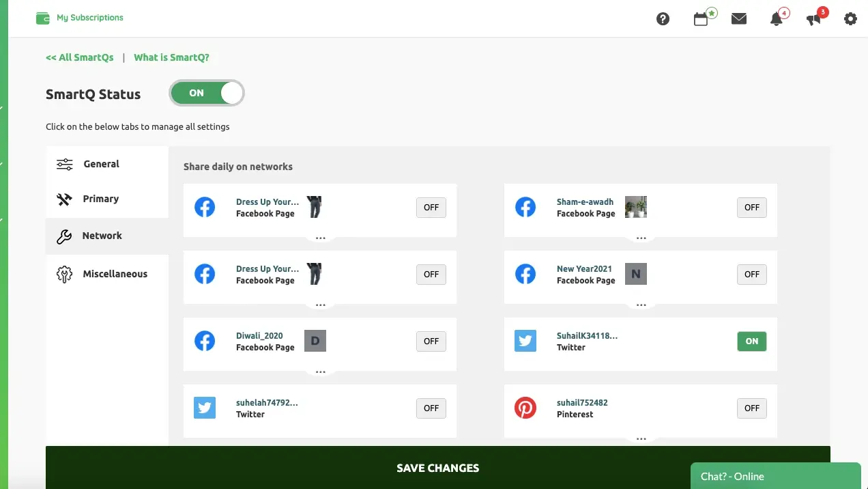Expand the dots under Sham-e-awadh card
The image size is (868, 489).
[x=641, y=238]
